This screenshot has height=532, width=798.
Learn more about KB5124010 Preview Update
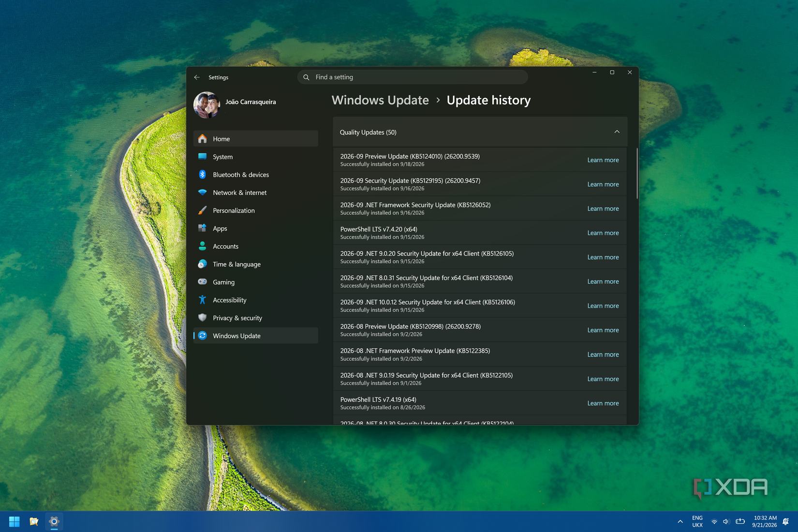coord(603,160)
